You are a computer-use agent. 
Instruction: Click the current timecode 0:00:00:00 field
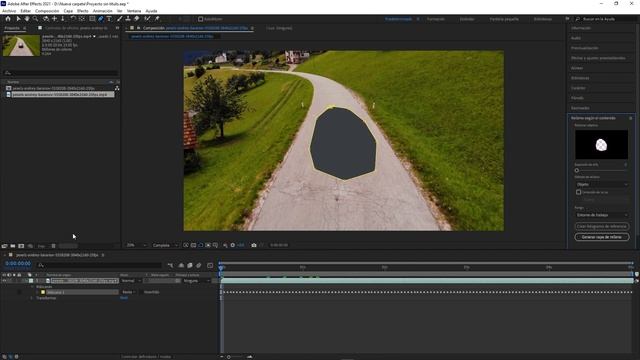(x=18, y=264)
